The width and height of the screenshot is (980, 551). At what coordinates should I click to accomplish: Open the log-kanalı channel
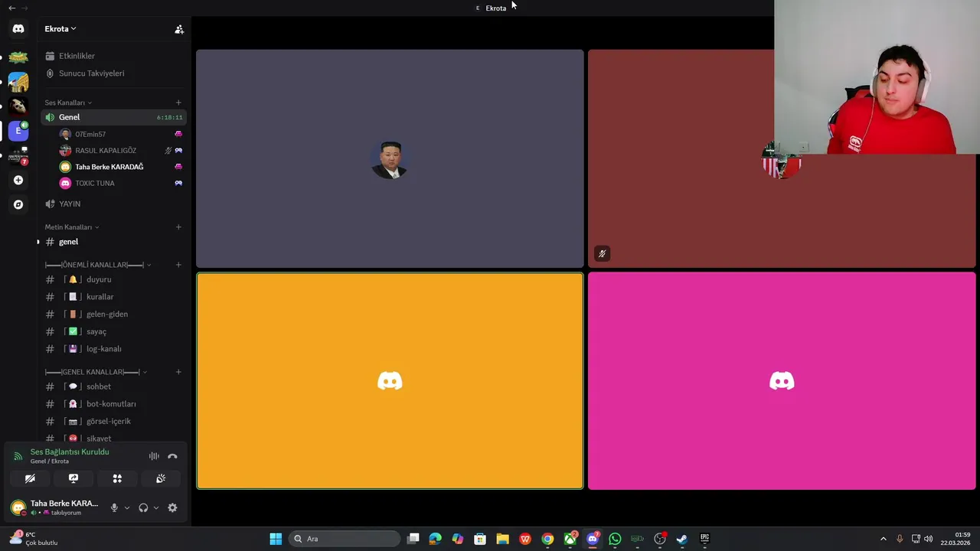pyautogui.click(x=113, y=349)
